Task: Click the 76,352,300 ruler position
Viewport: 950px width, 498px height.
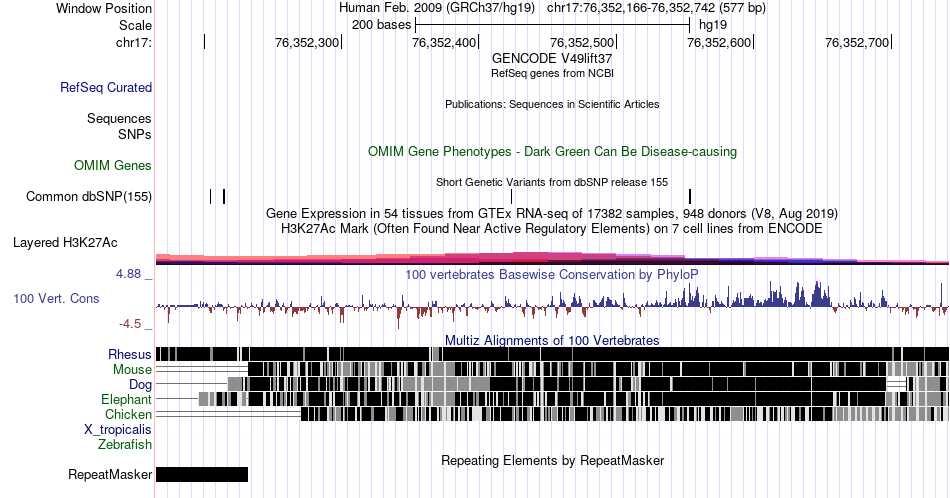Action: [x=307, y=42]
